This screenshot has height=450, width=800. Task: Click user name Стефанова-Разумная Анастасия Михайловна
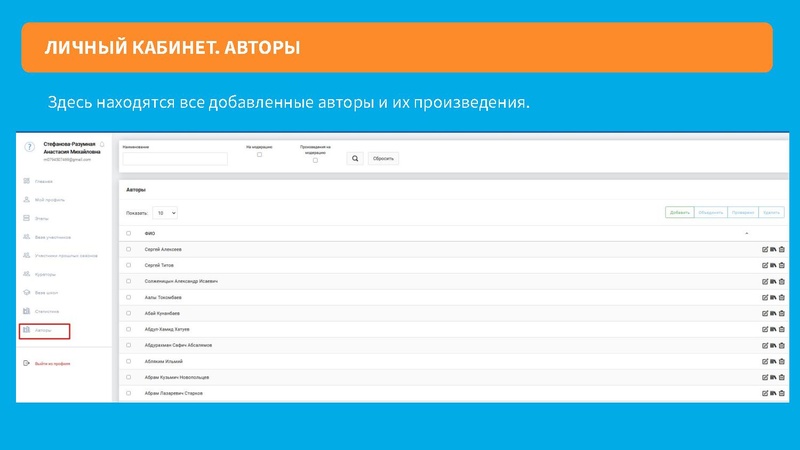click(71, 148)
